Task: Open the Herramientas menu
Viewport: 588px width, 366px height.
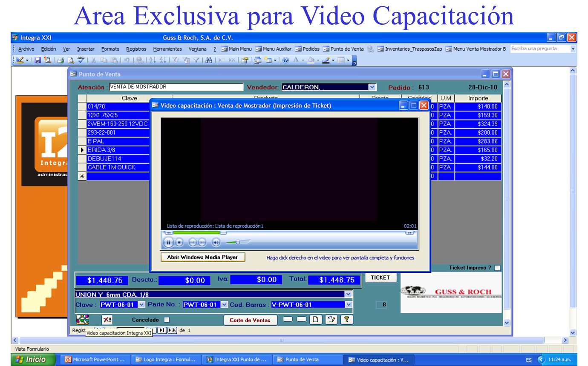Action: 167,49
